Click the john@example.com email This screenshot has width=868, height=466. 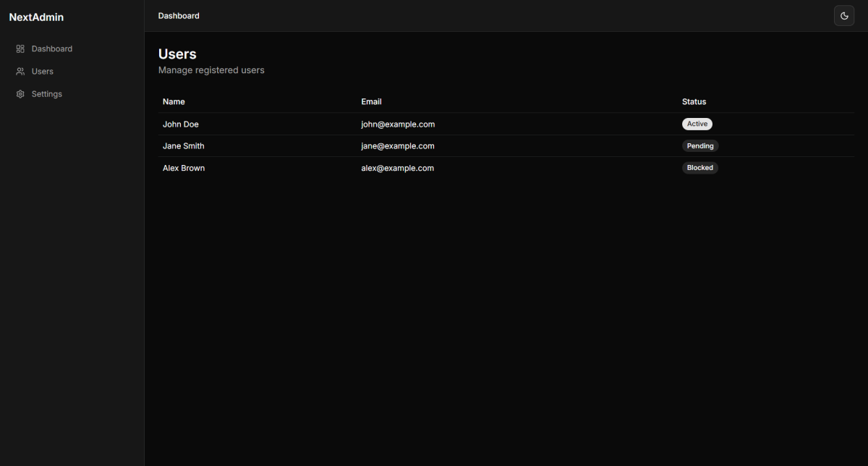coord(398,124)
